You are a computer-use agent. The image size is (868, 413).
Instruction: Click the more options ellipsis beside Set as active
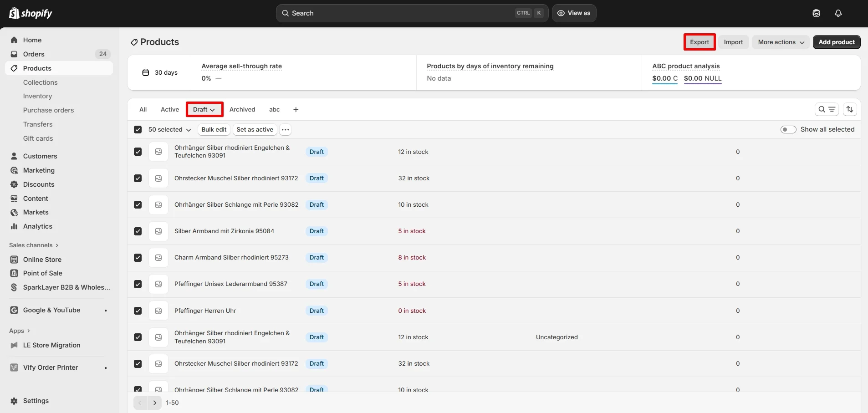286,129
